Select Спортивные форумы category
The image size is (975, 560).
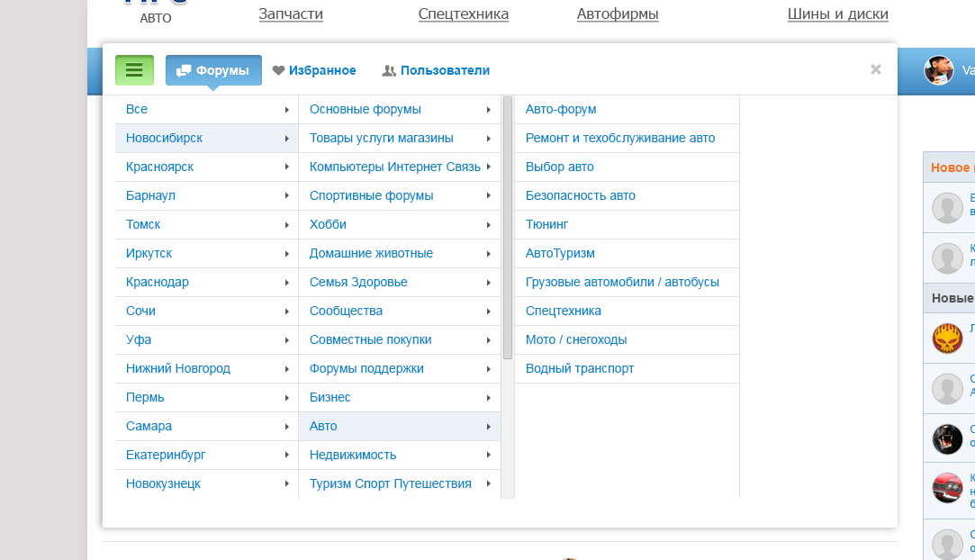tap(371, 195)
